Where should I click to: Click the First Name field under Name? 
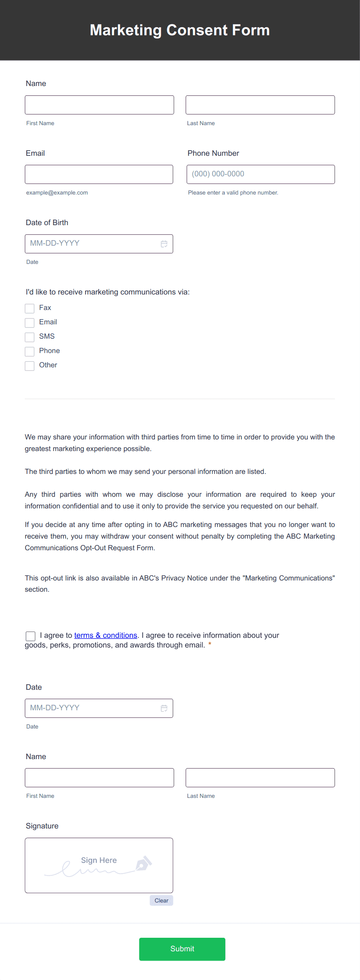pyautogui.click(x=99, y=105)
